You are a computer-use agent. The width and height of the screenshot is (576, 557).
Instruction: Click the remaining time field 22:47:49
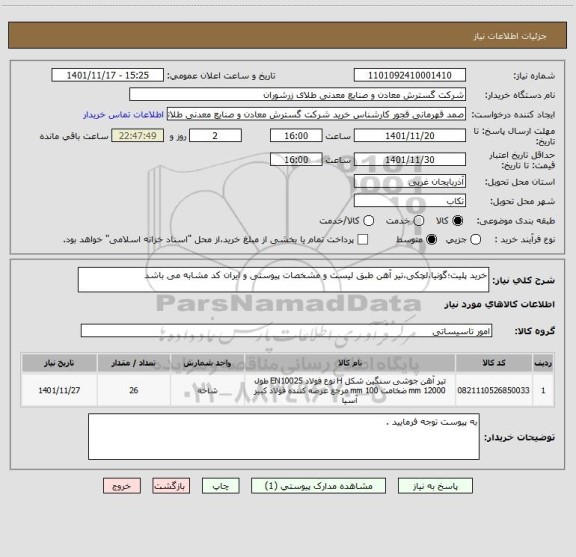coord(138,136)
